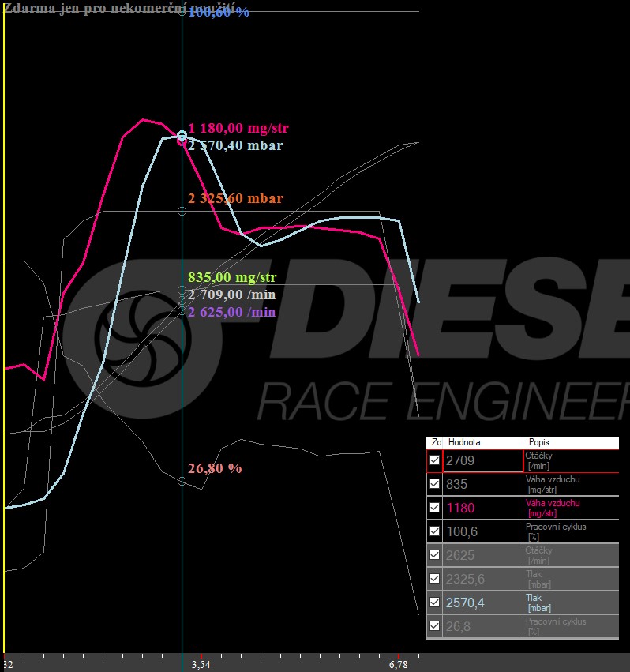Click the purple label 2 625,00 /min

point(231,312)
